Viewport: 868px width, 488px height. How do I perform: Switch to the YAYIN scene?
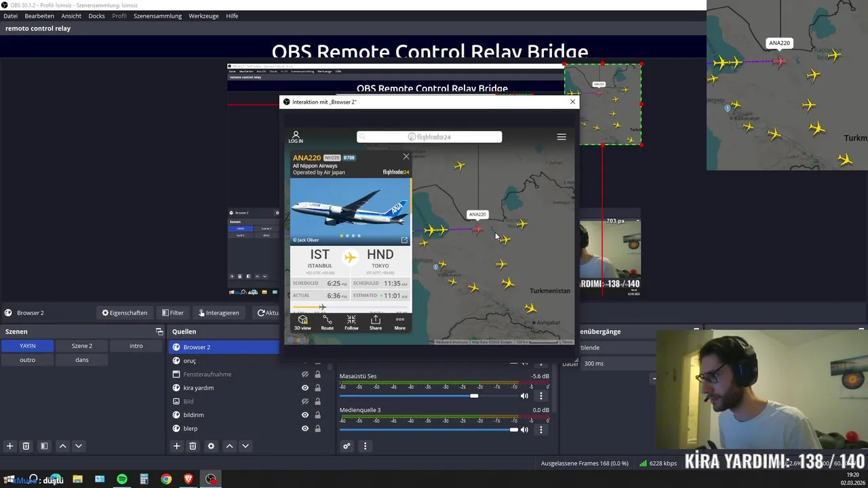[x=27, y=346]
